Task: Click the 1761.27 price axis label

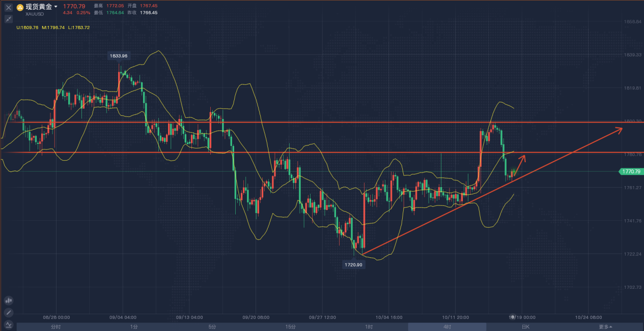Action: point(632,188)
